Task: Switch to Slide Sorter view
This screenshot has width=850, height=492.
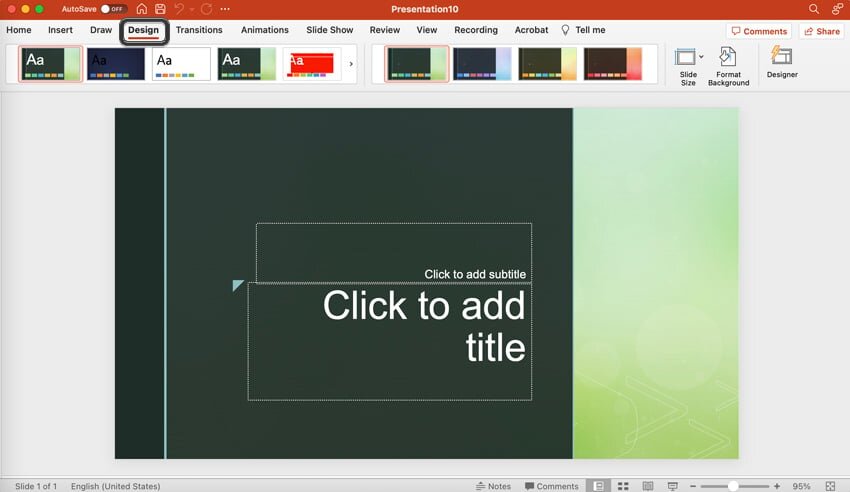Action: [622, 486]
